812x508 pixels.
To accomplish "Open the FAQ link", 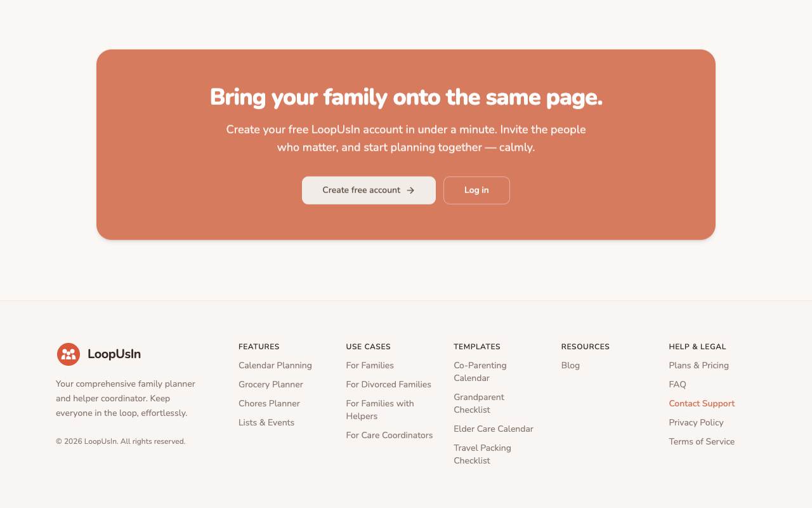I will click(x=678, y=384).
